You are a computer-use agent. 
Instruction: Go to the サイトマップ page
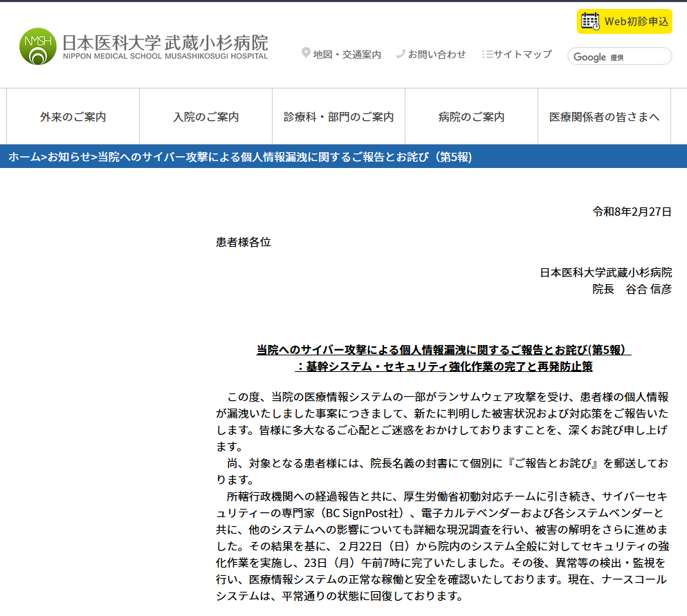click(x=522, y=55)
